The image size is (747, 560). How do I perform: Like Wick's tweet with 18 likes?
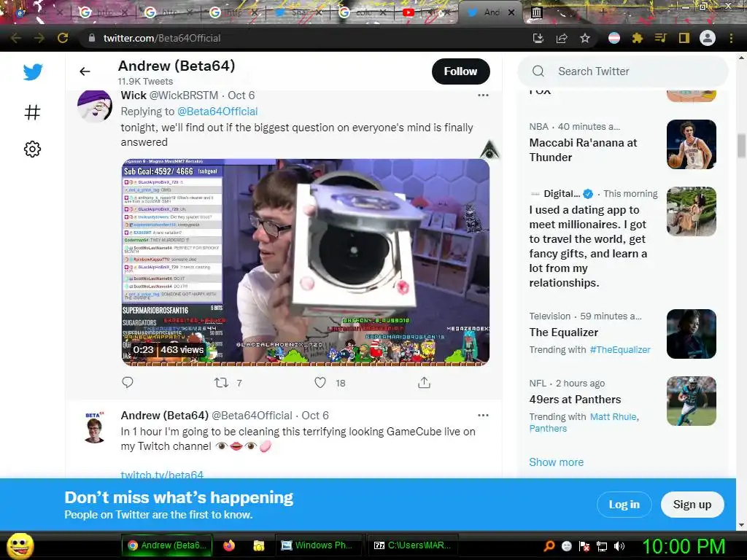click(320, 382)
